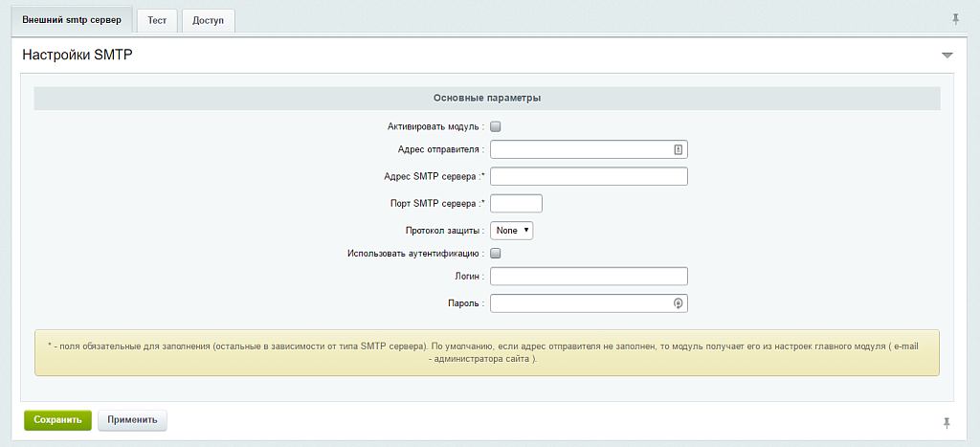
Task: Click the Применить button
Action: (133, 420)
